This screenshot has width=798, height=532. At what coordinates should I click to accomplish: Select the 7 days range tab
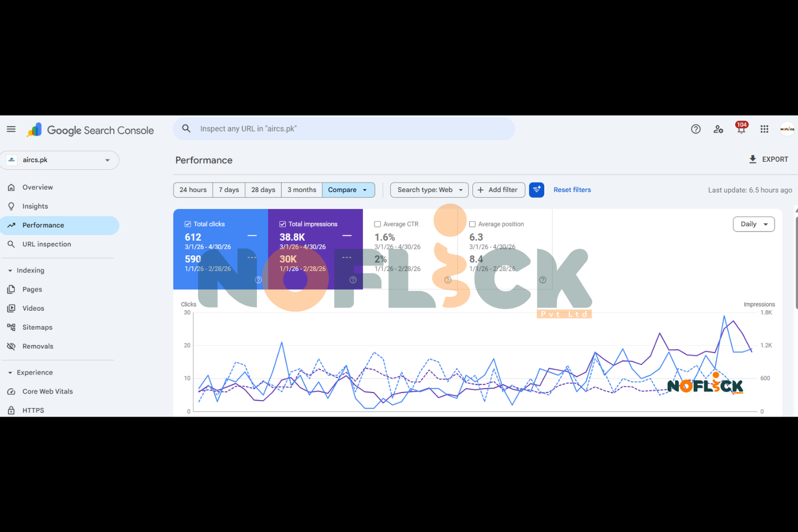(229, 190)
